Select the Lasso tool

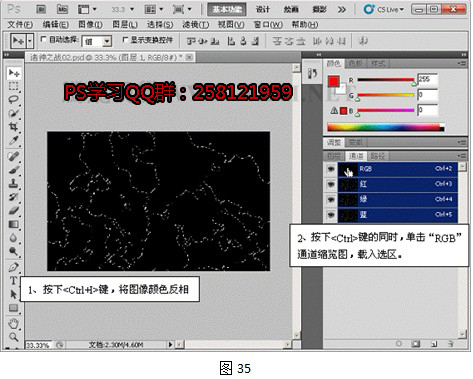14,100
